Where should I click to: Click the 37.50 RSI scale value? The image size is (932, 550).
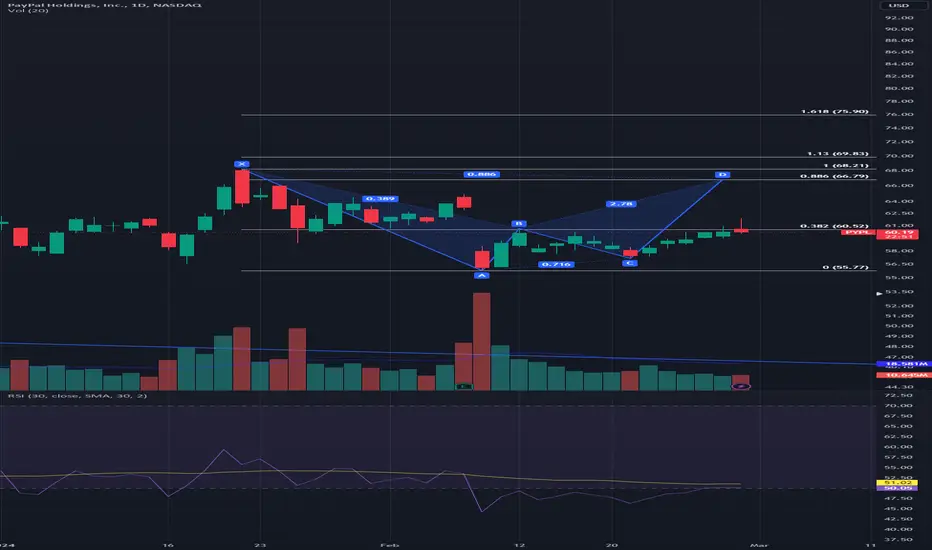(x=899, y=540)
